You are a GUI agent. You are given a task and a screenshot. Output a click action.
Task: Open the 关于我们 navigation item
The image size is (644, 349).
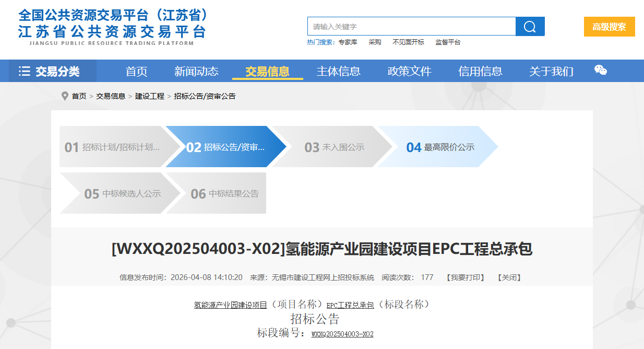551,72
